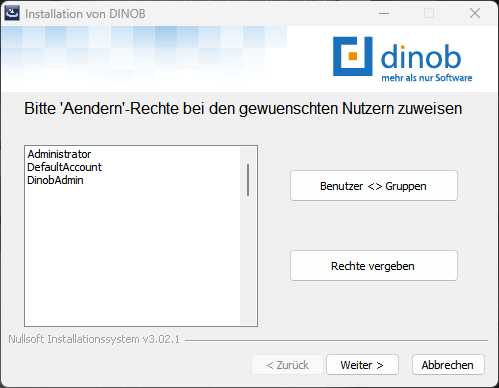499x388 pixels.
Task: Close the DINOB installer window
Action: coord(475,13)
